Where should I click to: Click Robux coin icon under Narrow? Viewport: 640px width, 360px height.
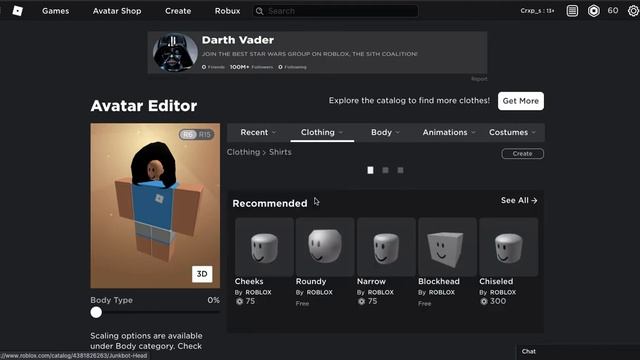pos(361,301)
